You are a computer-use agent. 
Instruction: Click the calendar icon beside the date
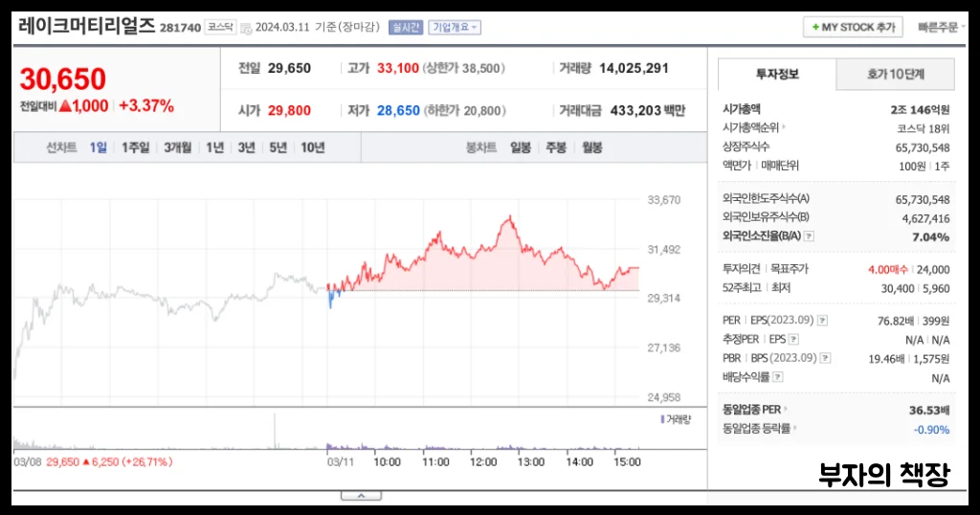246,28
